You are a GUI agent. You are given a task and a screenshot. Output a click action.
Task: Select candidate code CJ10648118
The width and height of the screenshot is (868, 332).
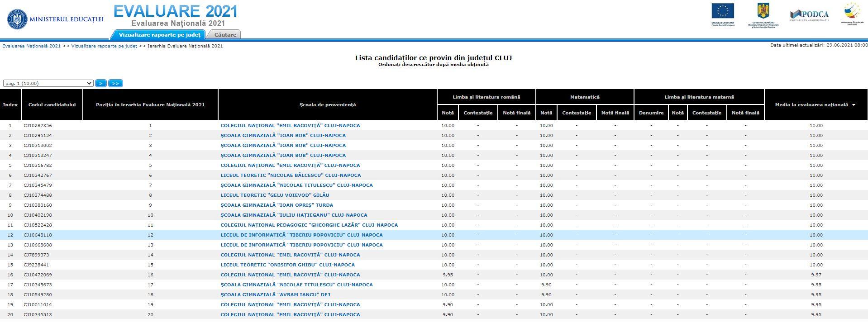pos(38,235)
